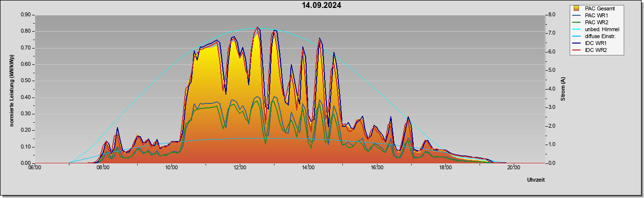The height and width of the screenshot is (198, 644).
Task: Click the 12:00 time axis tick
Action: point(240,167)
